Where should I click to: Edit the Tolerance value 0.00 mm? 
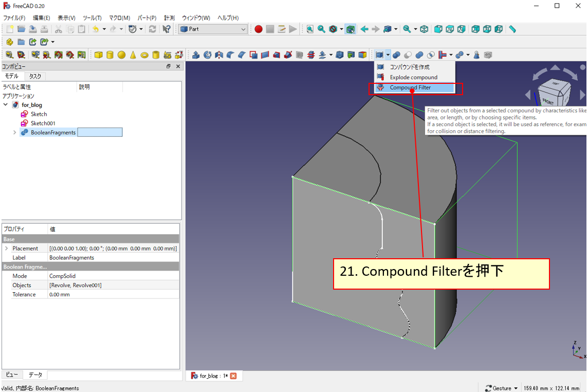click(x=114, y=294)
